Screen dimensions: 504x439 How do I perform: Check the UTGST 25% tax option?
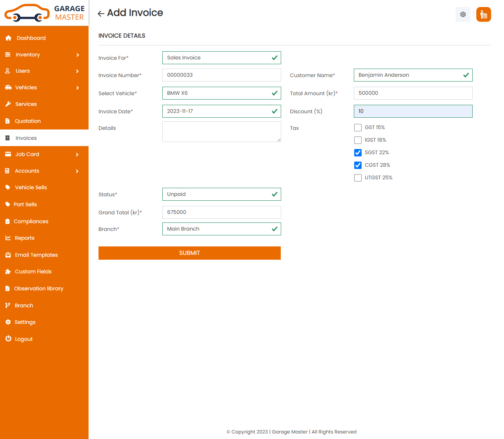358,177
